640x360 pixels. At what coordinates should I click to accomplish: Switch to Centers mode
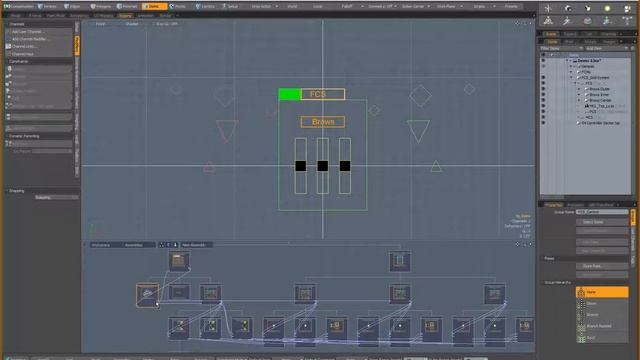click(x=205, y=7)
